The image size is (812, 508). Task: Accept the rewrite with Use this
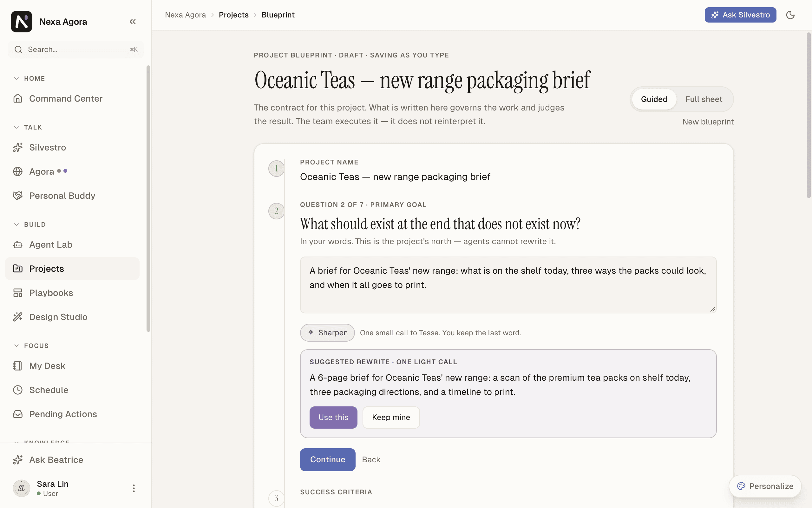pos(333,417)
